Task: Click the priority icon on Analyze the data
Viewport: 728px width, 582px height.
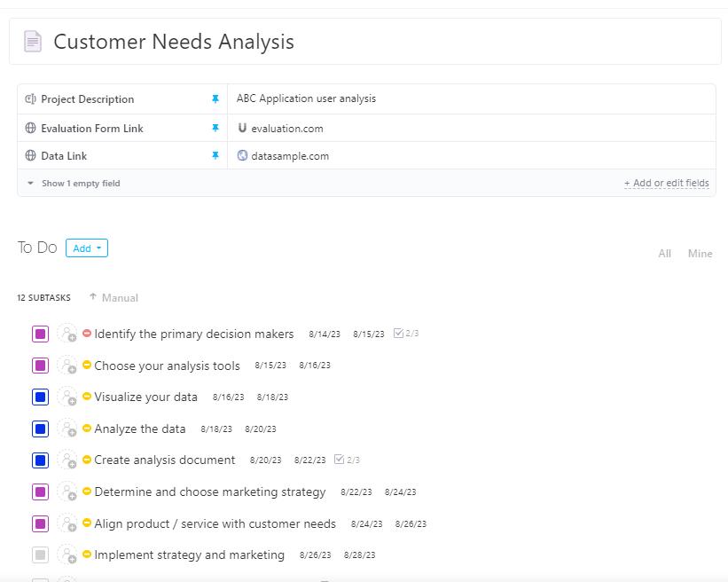Action: point(86,429)
